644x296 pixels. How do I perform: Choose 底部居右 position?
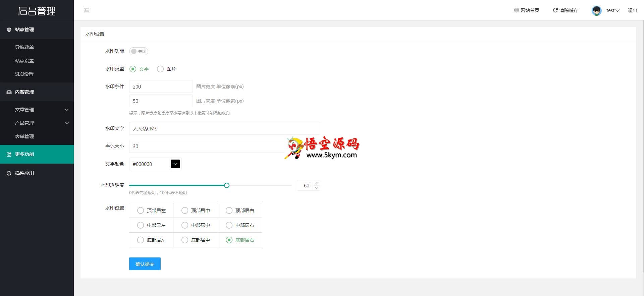coord(240,240)
